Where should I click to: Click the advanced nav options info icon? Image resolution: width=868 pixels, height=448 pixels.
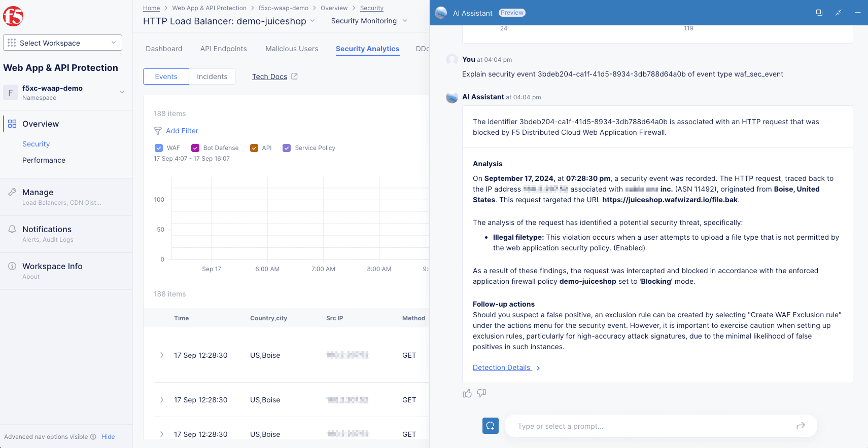93,437
